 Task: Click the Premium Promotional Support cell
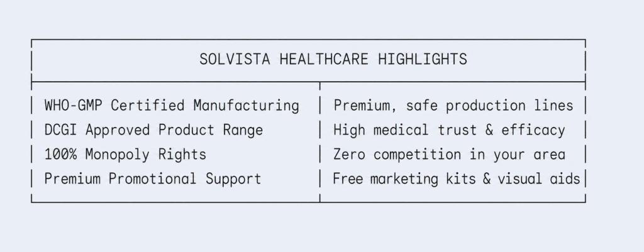(x=153, y=179)
